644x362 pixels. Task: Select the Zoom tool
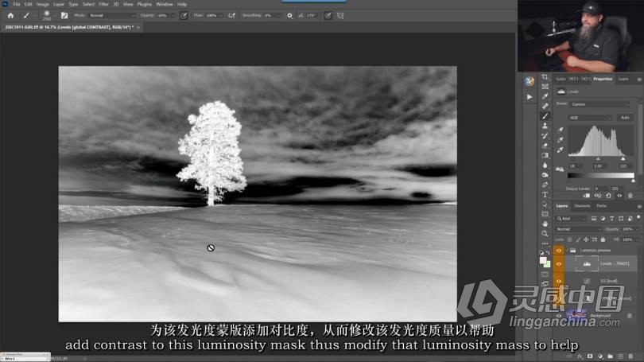click(545, 234)
